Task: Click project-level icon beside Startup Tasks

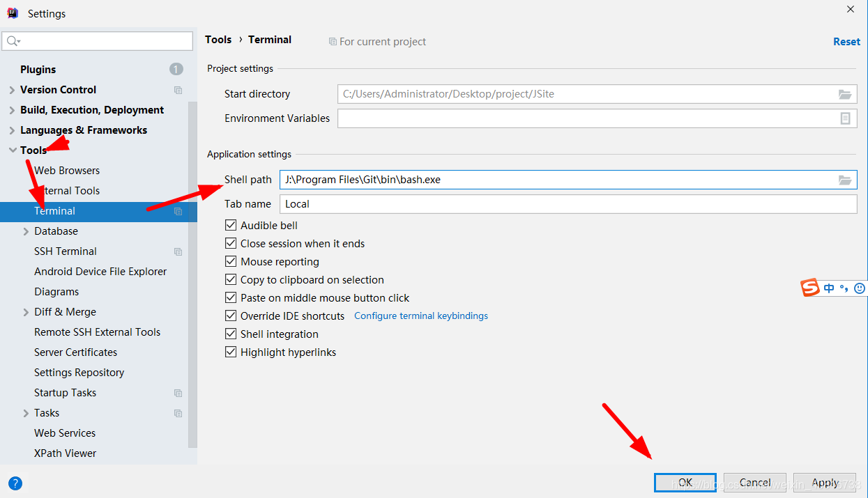Action: tap(178, 393)
